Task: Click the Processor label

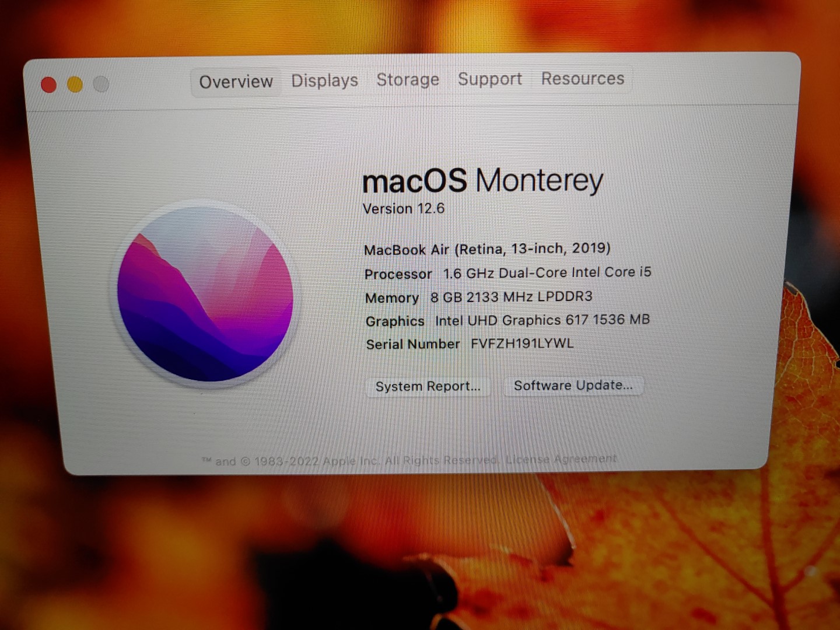Action: 398,274
